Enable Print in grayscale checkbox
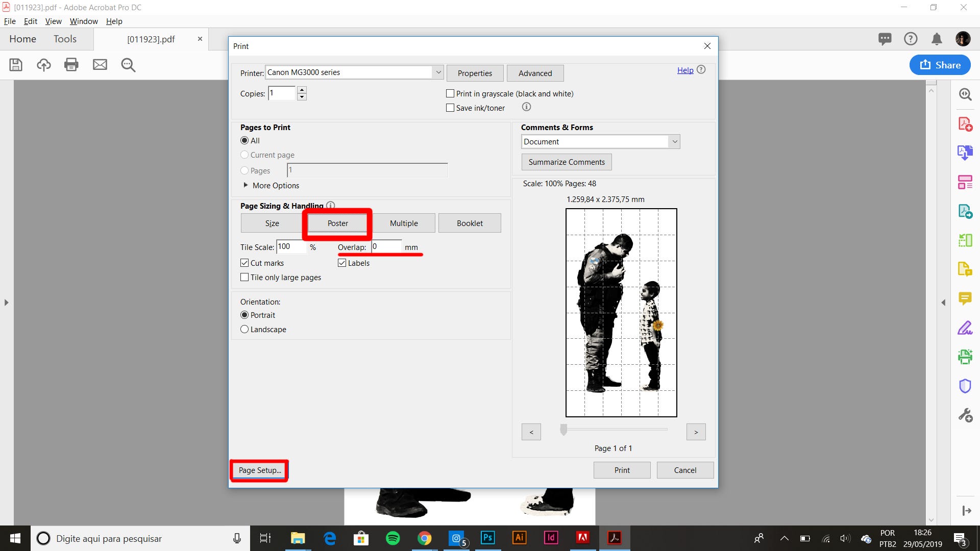Image resolution: width=980 pixels, height=551 pixels. pos(450,94)
